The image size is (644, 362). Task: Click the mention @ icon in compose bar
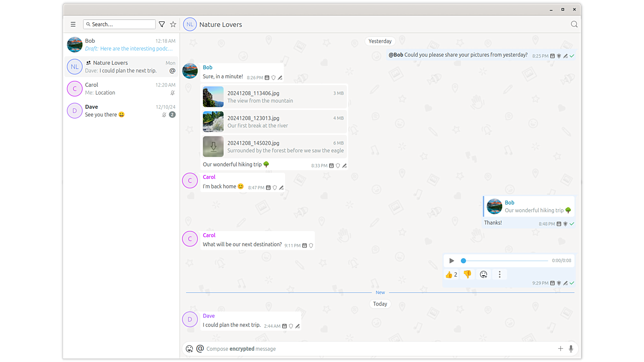(200, 349)
